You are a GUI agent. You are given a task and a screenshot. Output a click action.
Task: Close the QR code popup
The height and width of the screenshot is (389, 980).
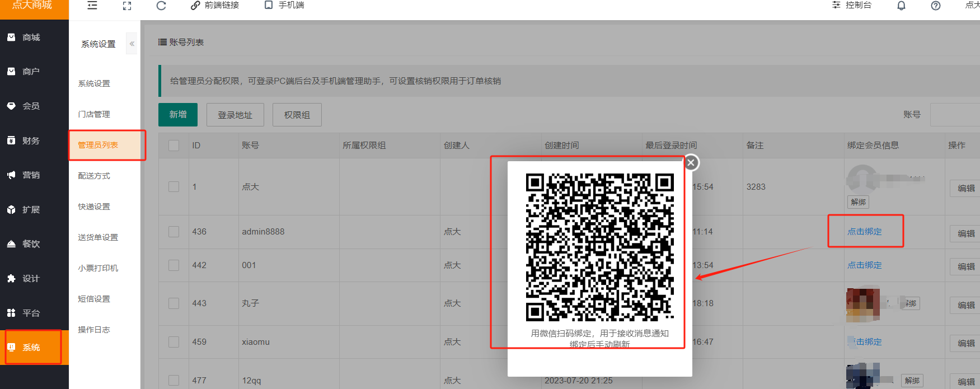[x=691, y=162]
